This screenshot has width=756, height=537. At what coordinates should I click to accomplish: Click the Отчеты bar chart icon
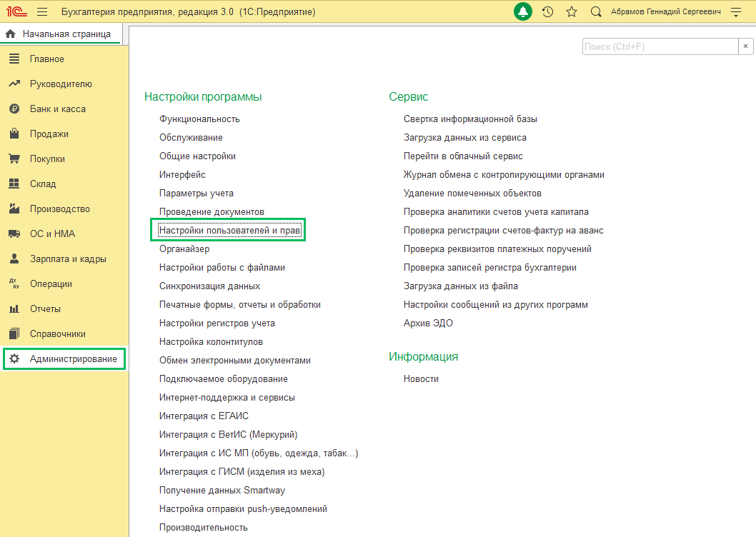coord(14,309)
